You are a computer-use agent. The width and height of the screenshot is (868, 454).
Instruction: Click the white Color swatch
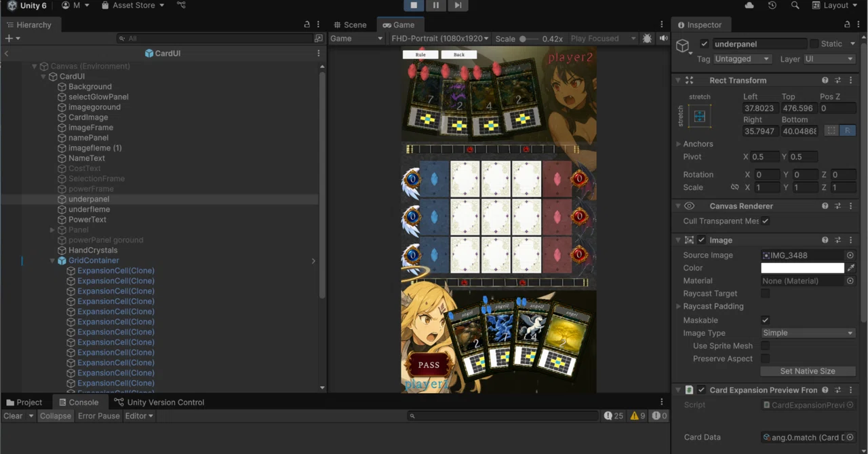(802, 268)
